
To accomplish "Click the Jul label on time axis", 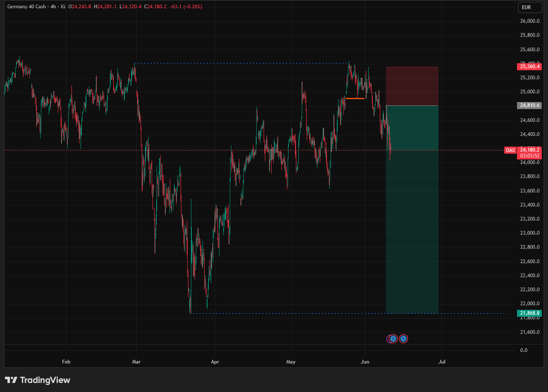I will pos(442,362).
